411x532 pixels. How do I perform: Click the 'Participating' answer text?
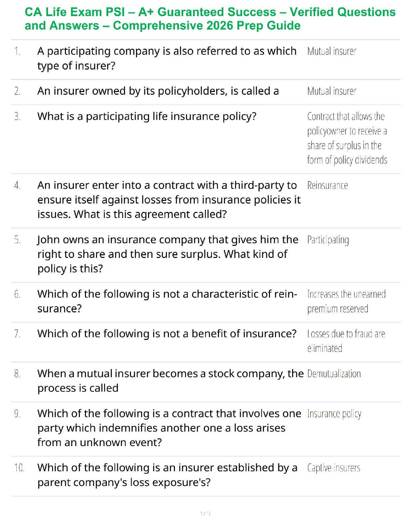328,240
